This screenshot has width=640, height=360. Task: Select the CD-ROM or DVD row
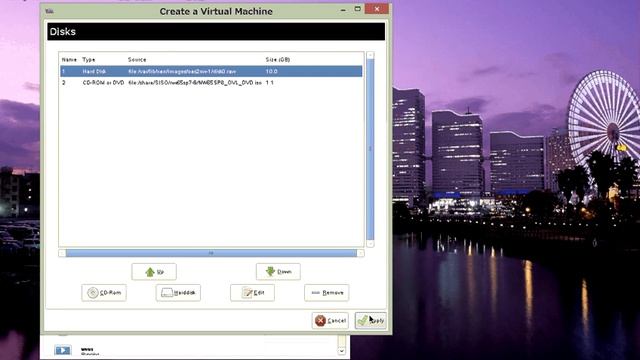click(x=211, y=82)
